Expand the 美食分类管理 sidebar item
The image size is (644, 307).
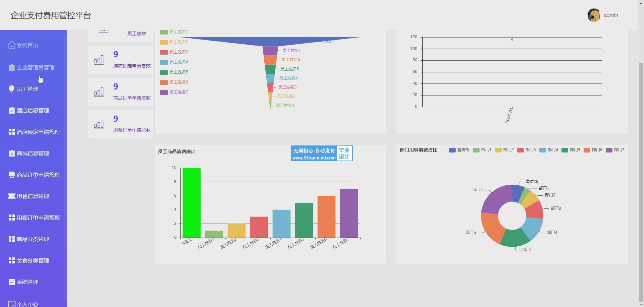tap(33, 260)
